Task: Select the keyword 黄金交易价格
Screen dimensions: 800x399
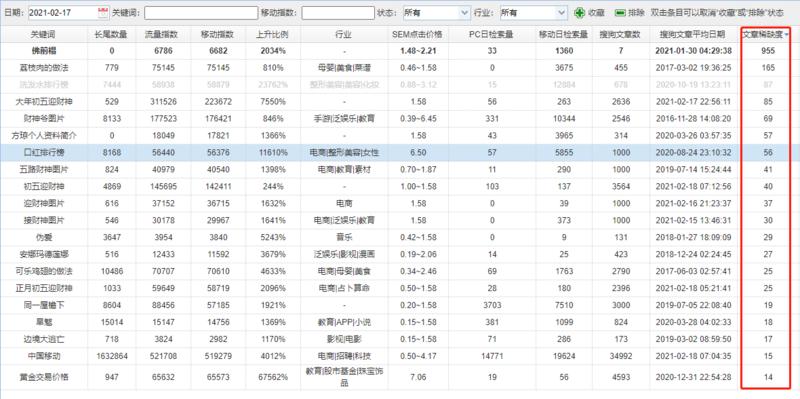Action: pos(43,378)
